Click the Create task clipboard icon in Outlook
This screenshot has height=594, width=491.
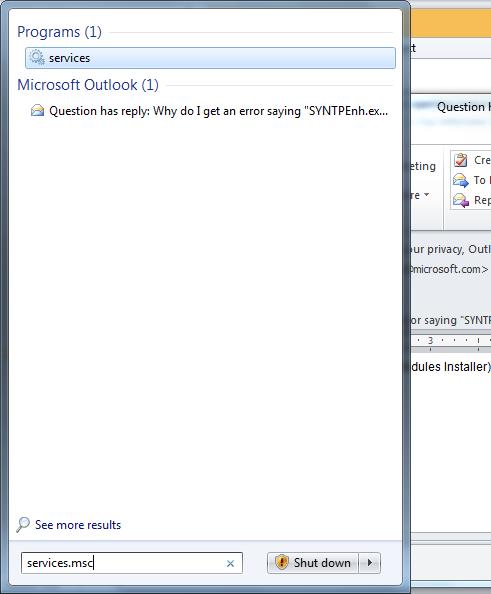460,160
